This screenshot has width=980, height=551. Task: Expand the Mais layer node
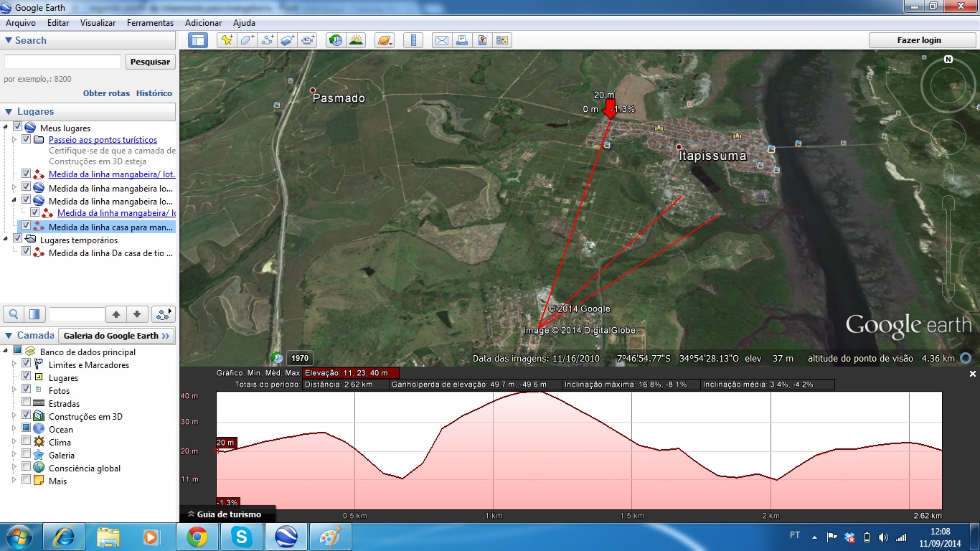coord(15,481)
